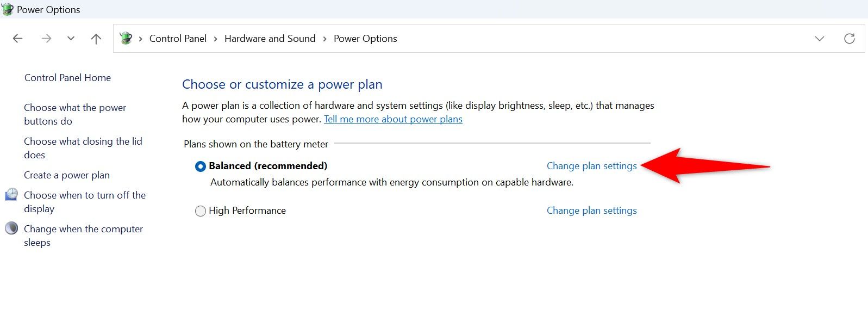Click the address bar Power Options icon
868x309 pixels.
tap(126, 39)
